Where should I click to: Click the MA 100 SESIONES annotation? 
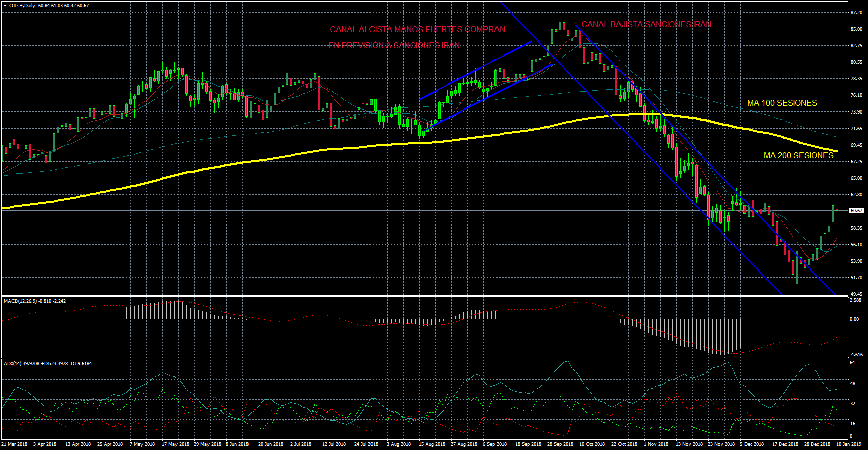pos(782,103)
